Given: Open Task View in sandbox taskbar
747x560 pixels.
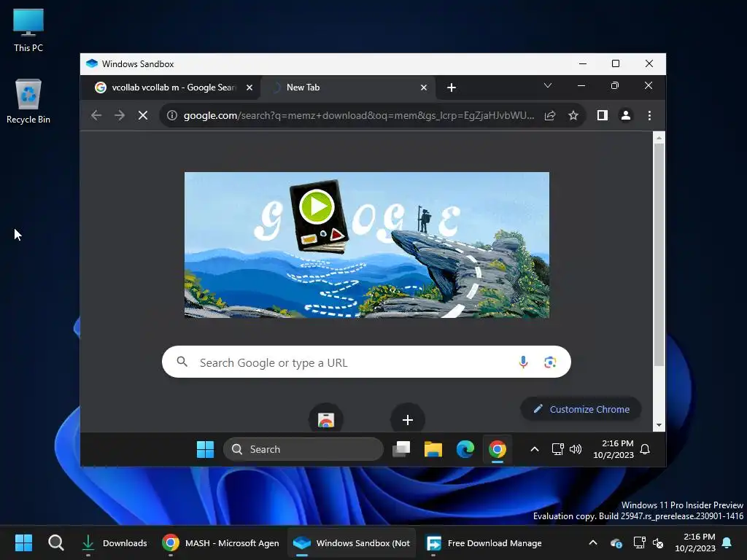Looking at the screenshot, I should 401,449.
